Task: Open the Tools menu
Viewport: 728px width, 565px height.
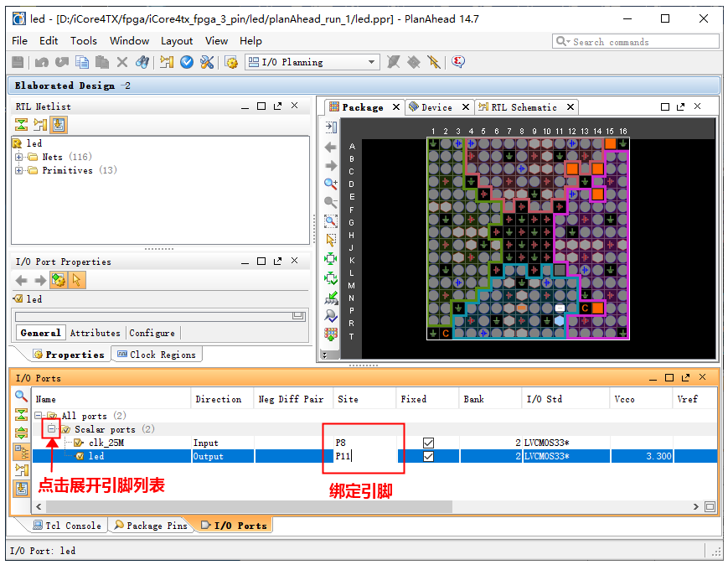Action: tap(83, 40)
